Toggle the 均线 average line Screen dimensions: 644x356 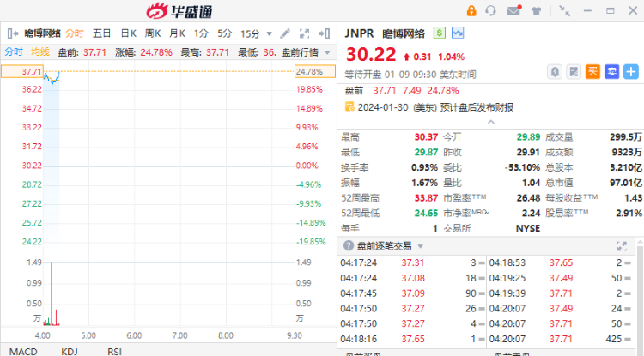(x=40, y=51)
